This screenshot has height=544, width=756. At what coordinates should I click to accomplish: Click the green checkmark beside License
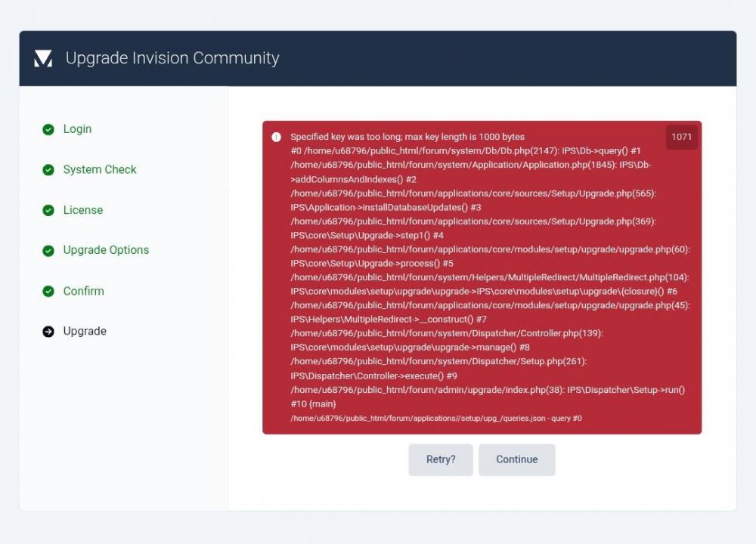coord(48,210)
